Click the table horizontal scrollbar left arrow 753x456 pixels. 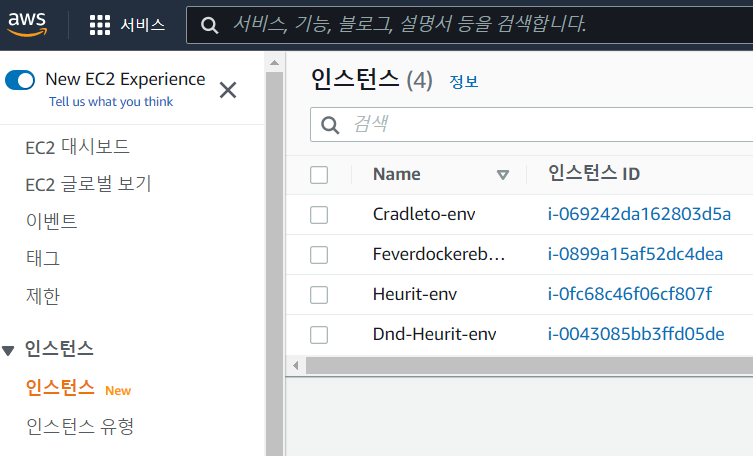coord(296,366)
